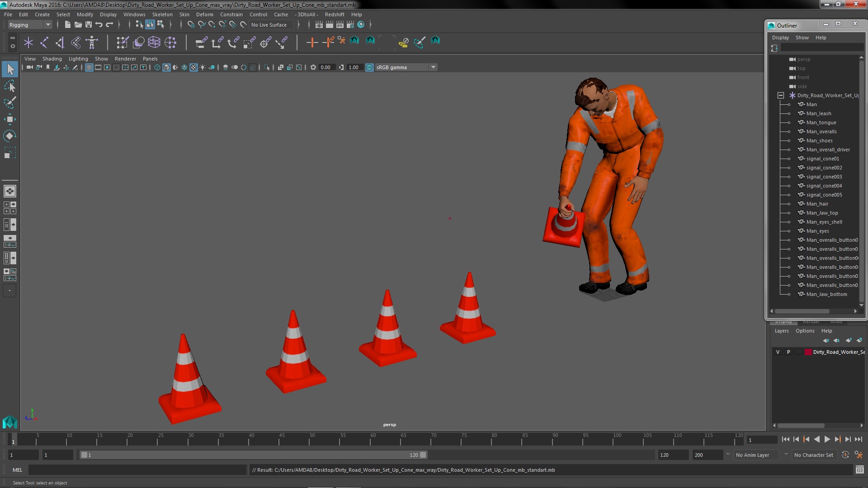Click the layer's red color swatch
The width and height of the screenshot is (868, 488).
[808, 352]
